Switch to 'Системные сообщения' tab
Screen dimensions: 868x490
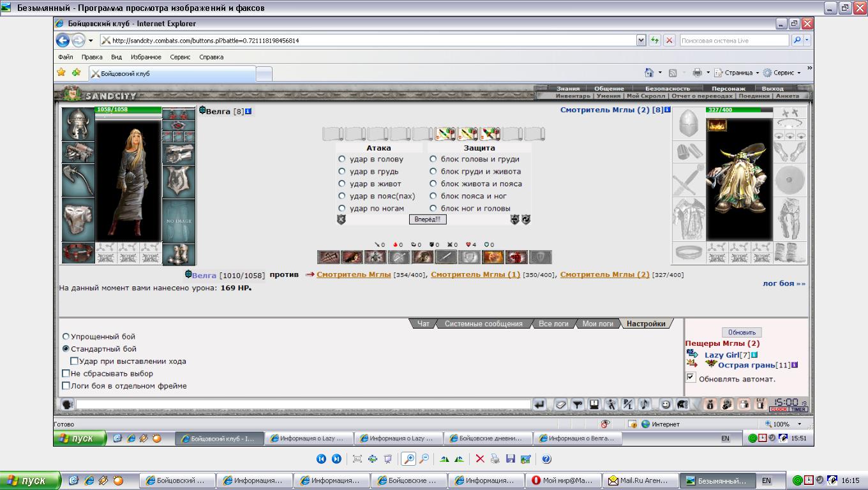(483, 323)
